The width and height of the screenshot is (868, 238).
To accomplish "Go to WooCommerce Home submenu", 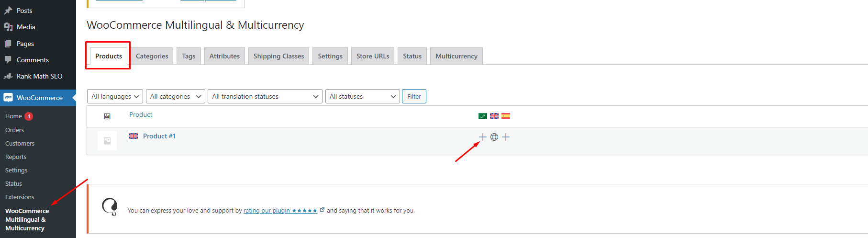I will tap(13, 116).
